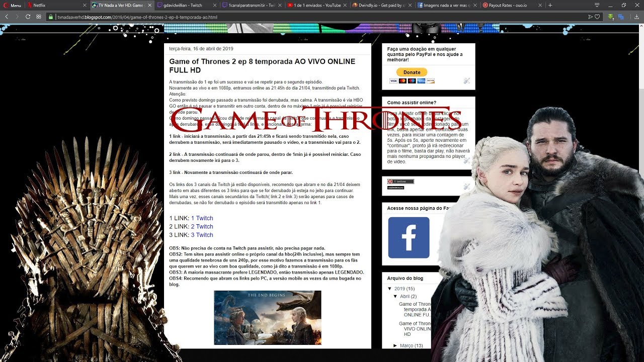Close the Netflix tab
The height and width of the screenshot is (362, 644).
pyautogui.click(x=85, y=5)
